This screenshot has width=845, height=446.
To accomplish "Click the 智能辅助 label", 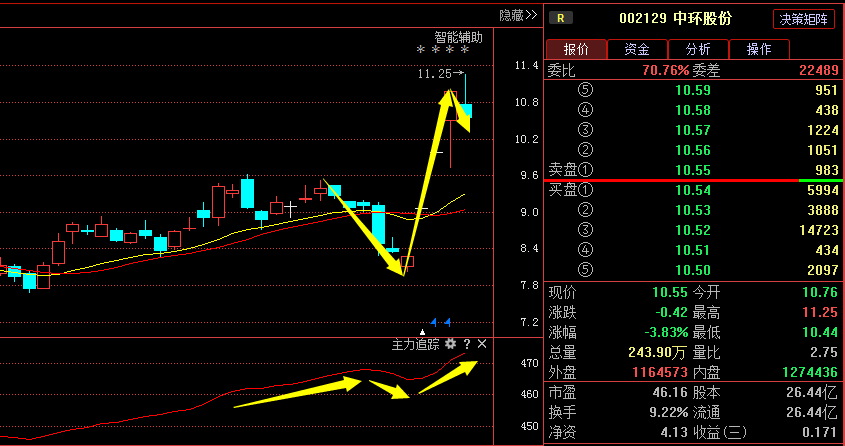I will (458, 37).
